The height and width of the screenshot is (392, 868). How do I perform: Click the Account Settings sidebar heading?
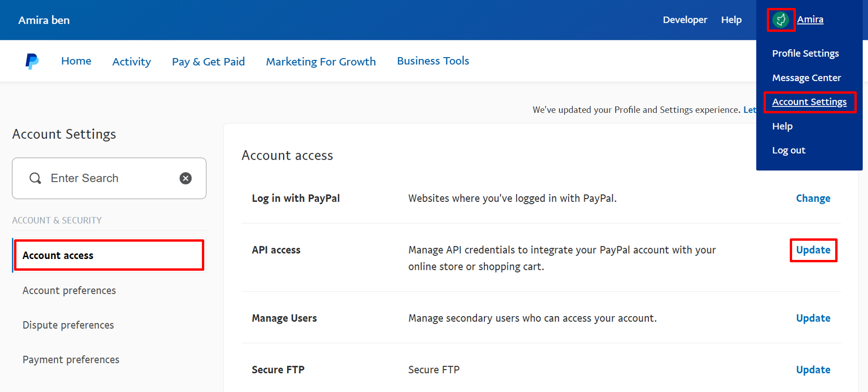[64, 134]
